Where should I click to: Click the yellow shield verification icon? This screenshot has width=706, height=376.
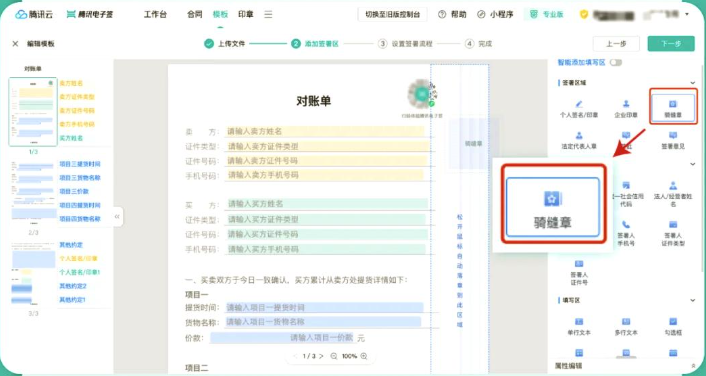[584, 14]
